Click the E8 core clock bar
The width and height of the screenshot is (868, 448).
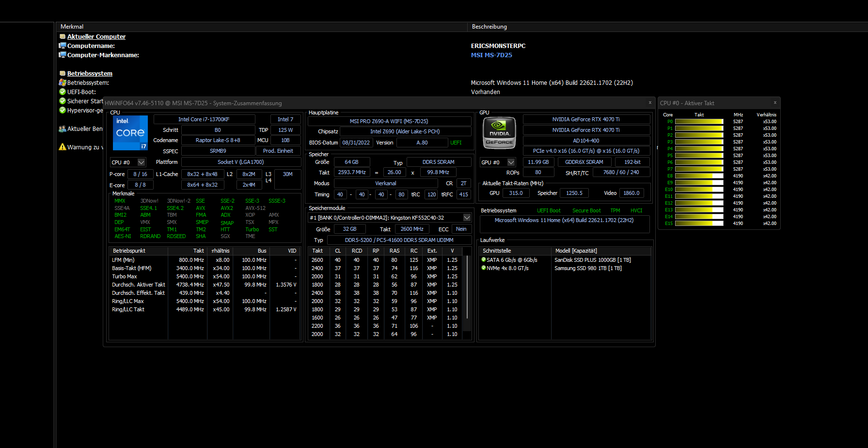tap(699, 176)
